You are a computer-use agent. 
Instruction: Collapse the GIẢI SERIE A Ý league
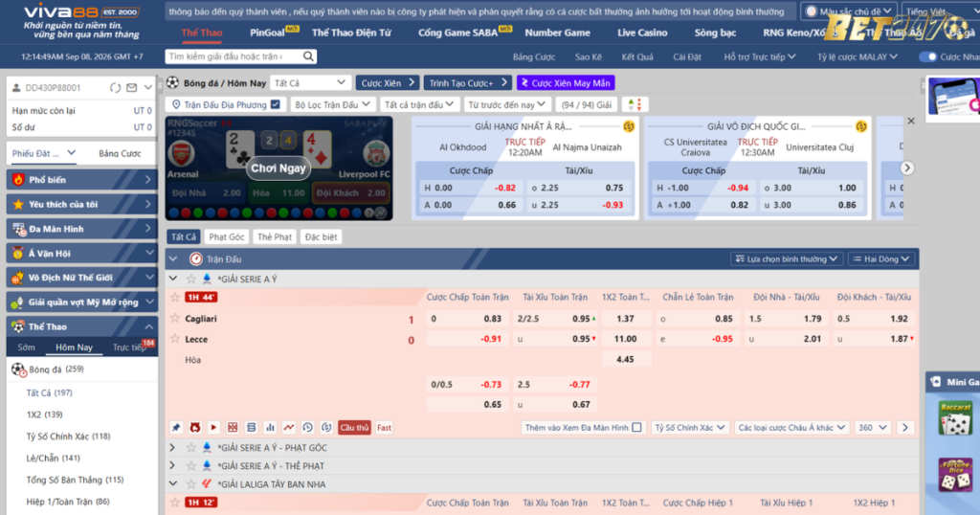click(x=173, y=279)
